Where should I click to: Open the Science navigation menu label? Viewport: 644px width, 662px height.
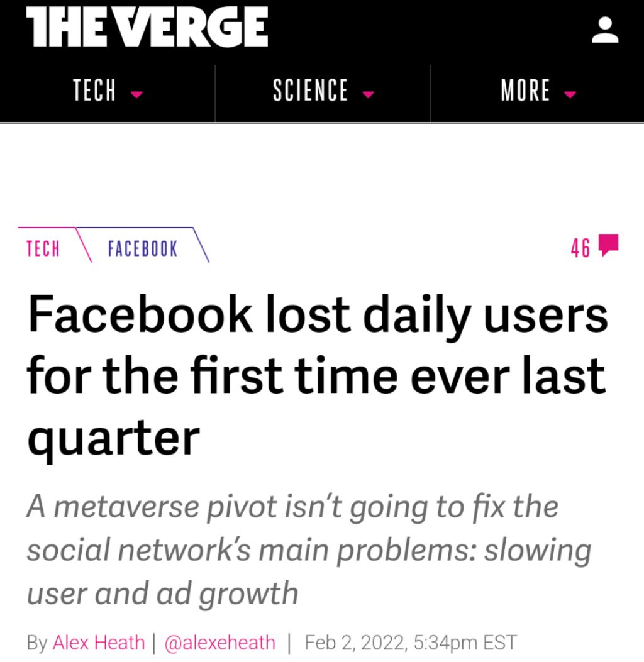tap(310, 91)
